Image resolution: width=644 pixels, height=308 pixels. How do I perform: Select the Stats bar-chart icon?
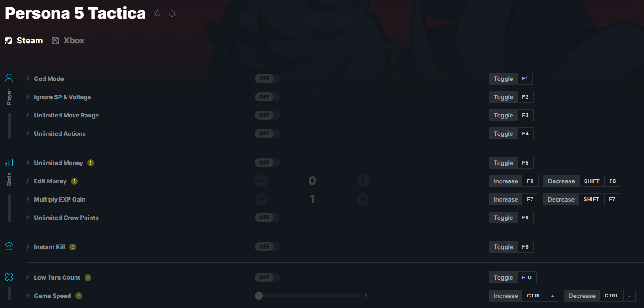(x=9, y=162)
